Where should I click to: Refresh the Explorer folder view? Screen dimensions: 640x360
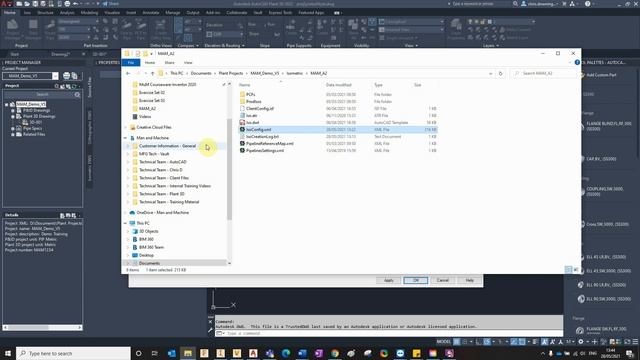tap(500, 73)
